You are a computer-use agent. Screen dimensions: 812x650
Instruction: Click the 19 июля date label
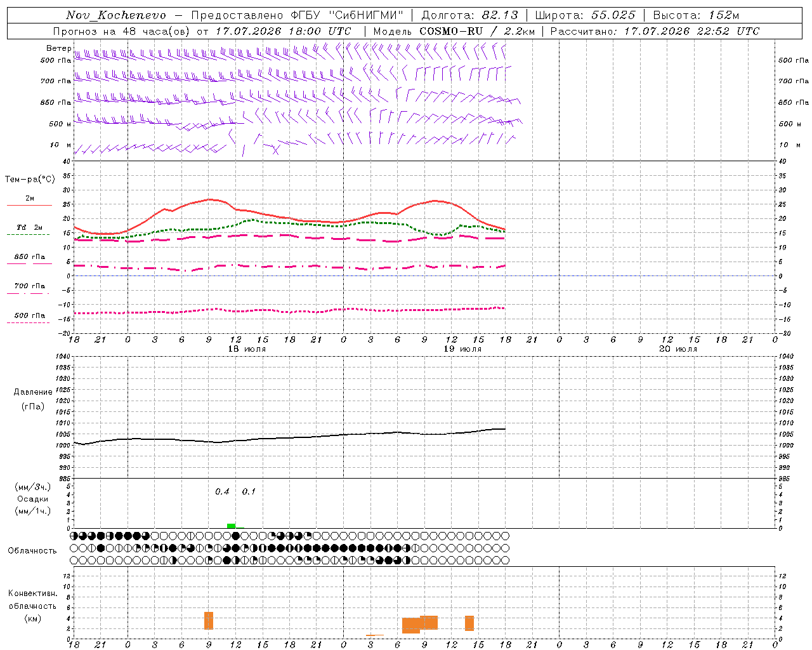(462, 349)
